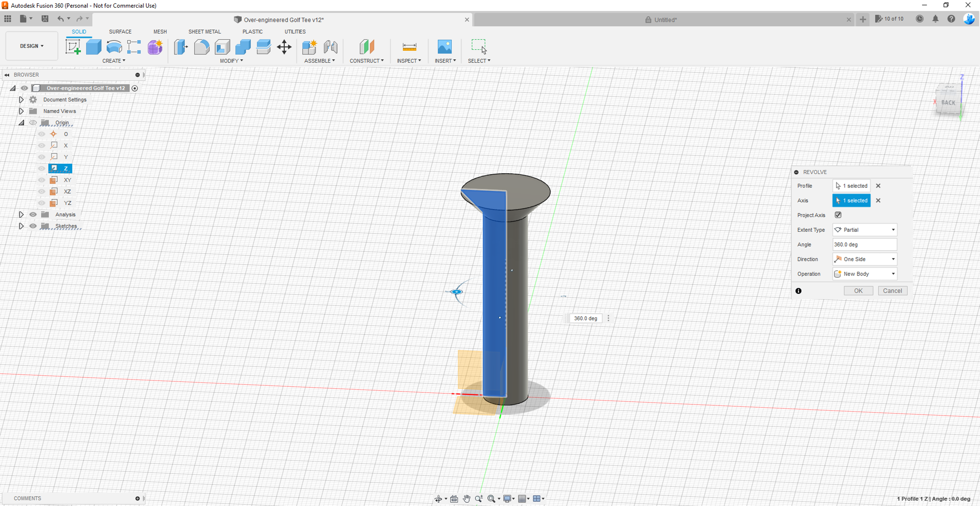Viewport: 980px width, 506px height.
Task: Select the Revolve tool in Create
Action: point(114,47)
